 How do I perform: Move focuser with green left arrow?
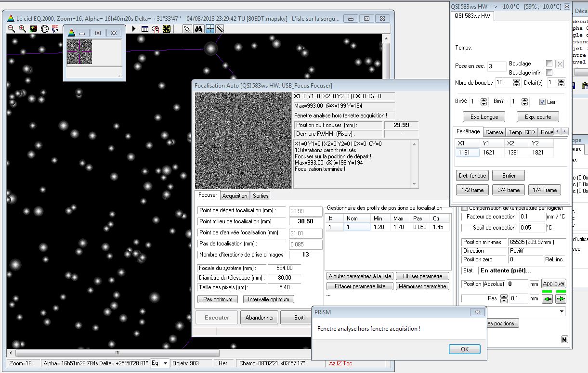[547, 299]
